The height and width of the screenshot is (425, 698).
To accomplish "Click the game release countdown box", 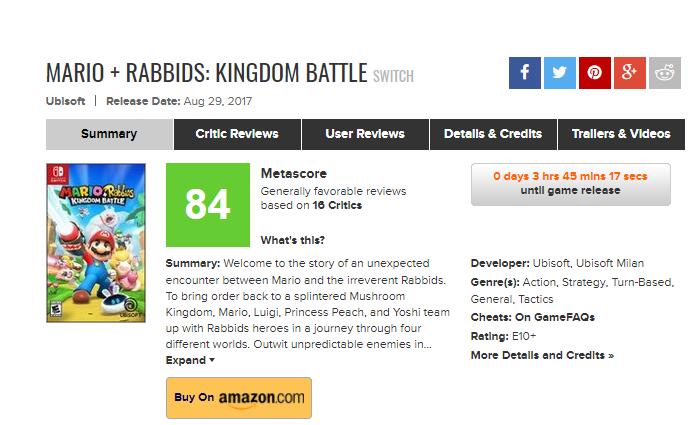I will [570, 184].
